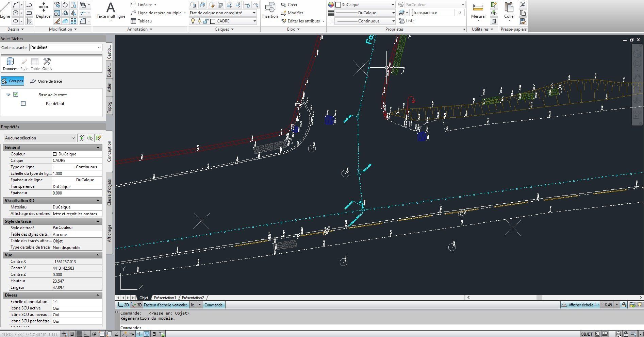Open the DuCalque color swatch dropdown
This screenshot has height=337, width=644.
[365, 5]
